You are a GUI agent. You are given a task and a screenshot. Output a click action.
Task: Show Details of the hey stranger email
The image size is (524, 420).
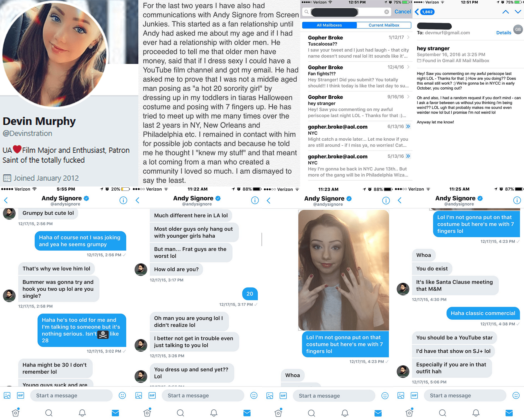(504, 33)
